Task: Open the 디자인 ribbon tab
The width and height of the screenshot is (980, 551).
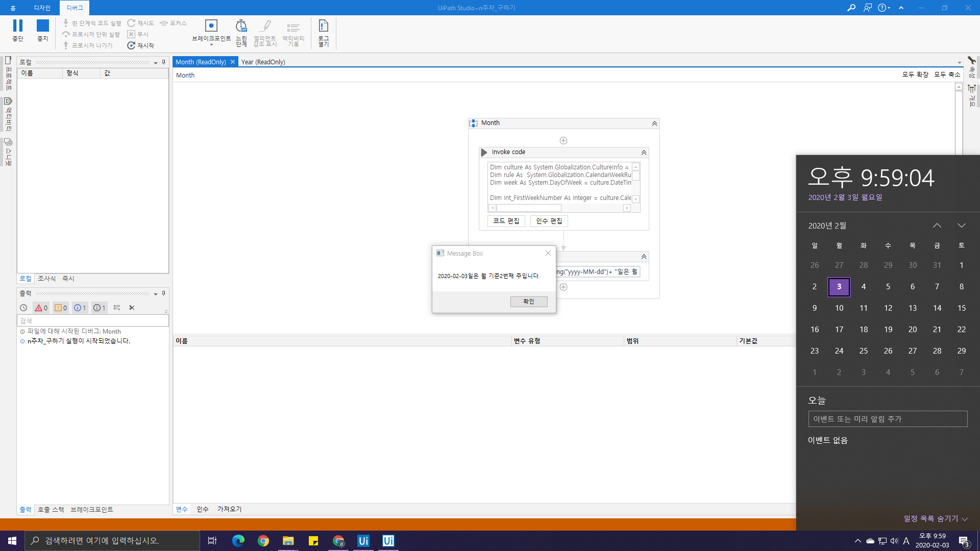Action: (42, 8)
